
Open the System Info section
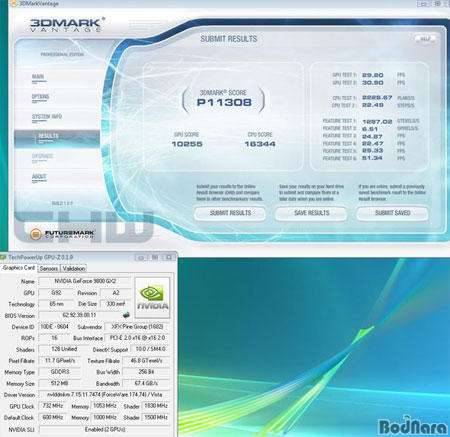[x=47, y=117]
